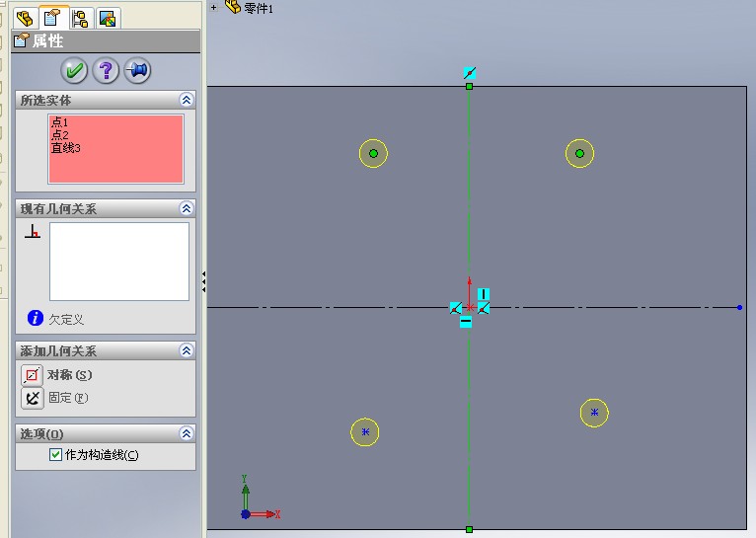Viewport: 756px width, 538px height.
Task: Select the blue endpoint of horizontal centerline
Action: (x=739, y=307)
